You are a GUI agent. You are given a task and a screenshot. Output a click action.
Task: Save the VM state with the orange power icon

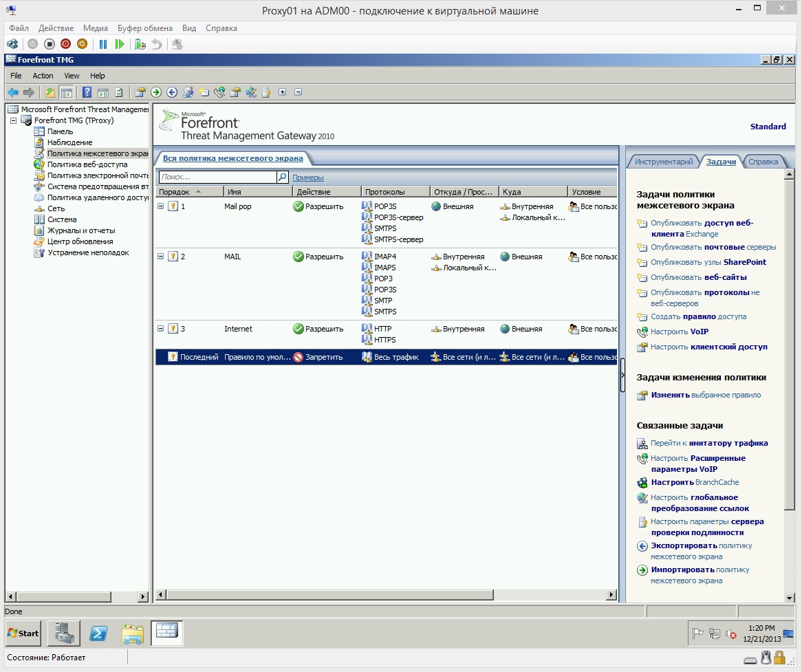(x=82, y=44)
